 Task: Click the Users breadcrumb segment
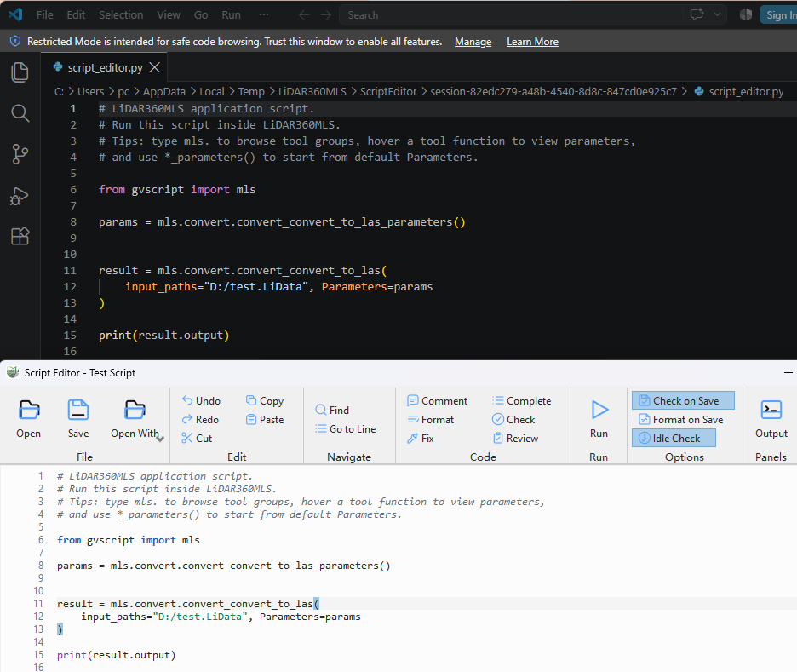coord(90,91)
